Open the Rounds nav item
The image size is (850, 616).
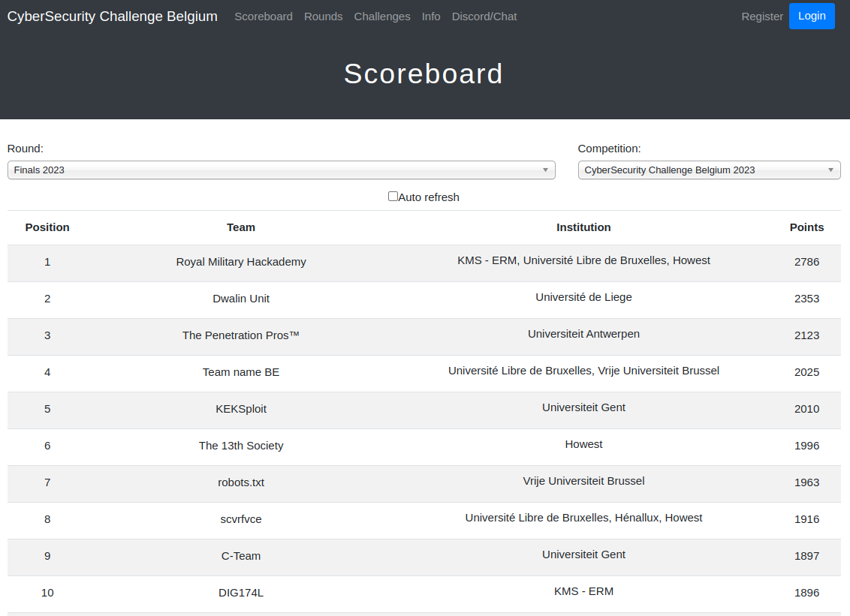323,17
